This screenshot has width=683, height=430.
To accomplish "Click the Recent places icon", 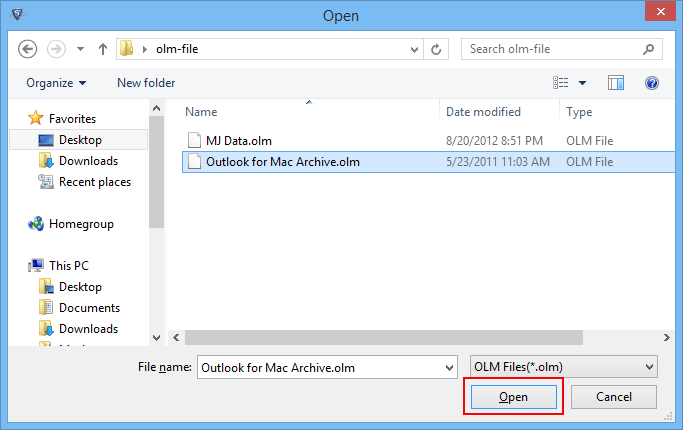I will (x=46, y=182).
